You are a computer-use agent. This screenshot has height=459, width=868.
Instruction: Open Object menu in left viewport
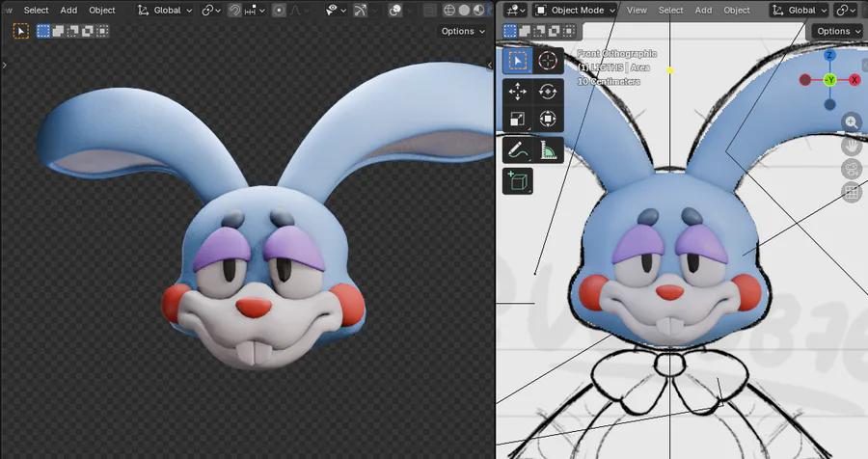(102, 10)
